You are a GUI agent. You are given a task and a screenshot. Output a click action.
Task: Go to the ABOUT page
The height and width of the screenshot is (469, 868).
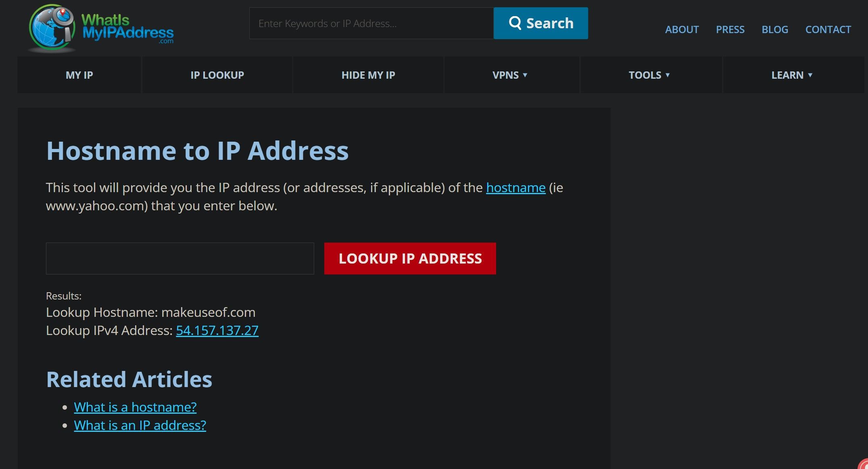click(682, 29)
